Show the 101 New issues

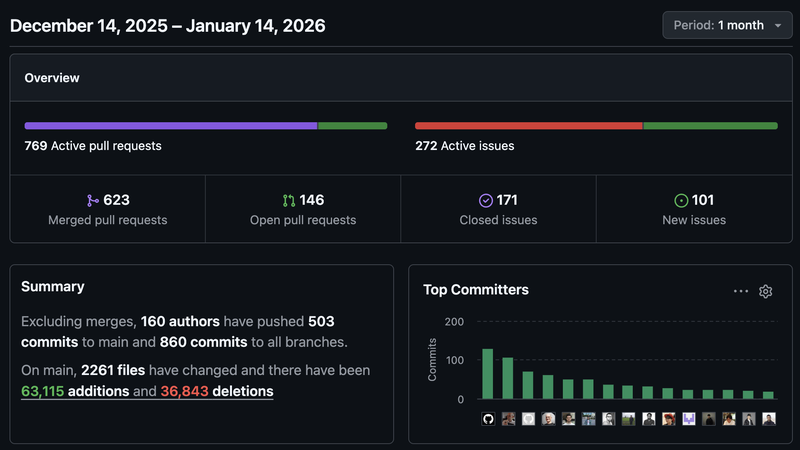(694, 209)
